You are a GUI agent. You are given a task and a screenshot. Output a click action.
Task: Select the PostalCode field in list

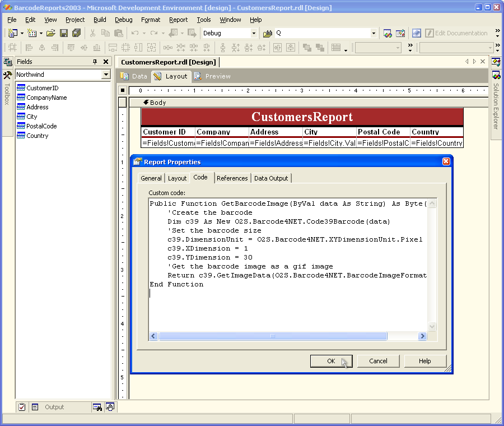[41, 126]
